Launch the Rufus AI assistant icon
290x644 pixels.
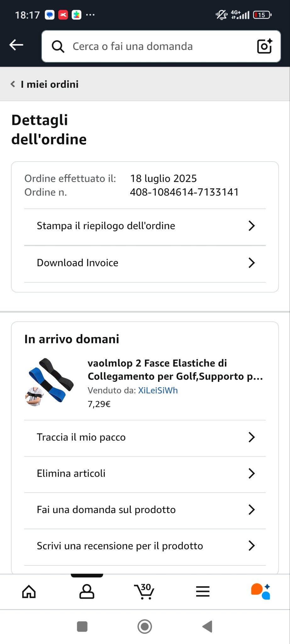point(260,591)
